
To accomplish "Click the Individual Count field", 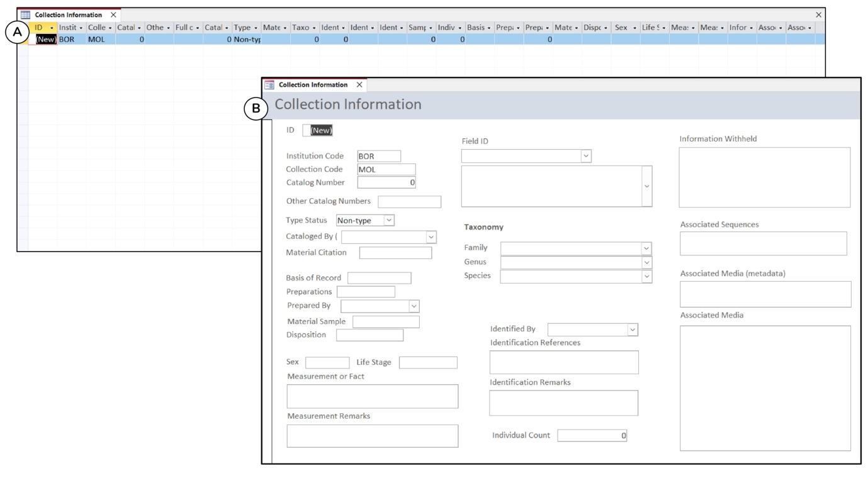I will [593, 436].
